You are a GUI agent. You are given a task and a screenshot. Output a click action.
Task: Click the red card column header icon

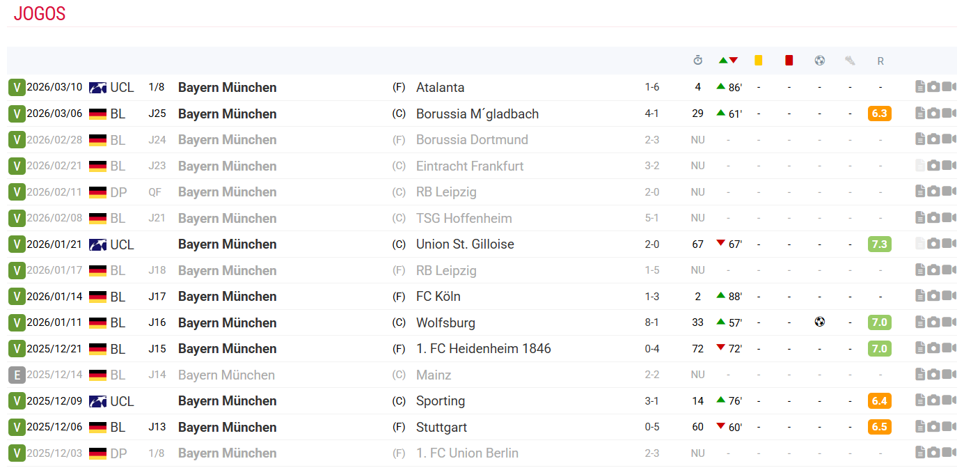point(789,61)
